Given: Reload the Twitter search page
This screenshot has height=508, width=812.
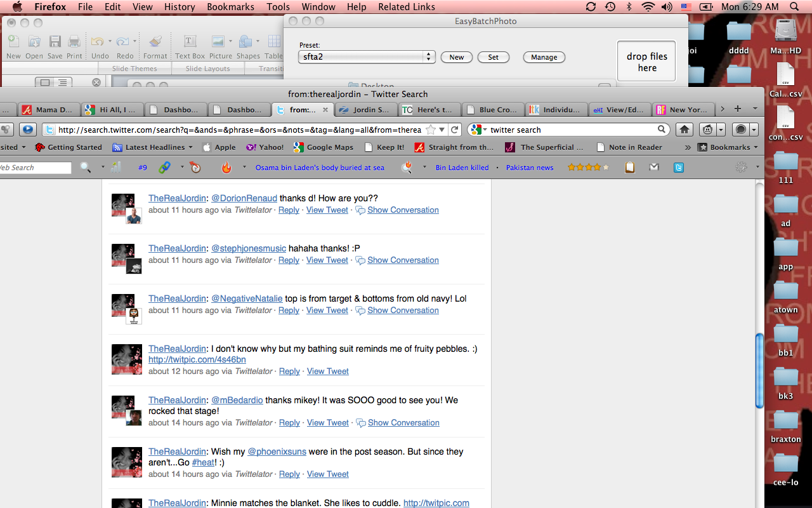Looking at the screenshot, I should (x=455, y=130).
